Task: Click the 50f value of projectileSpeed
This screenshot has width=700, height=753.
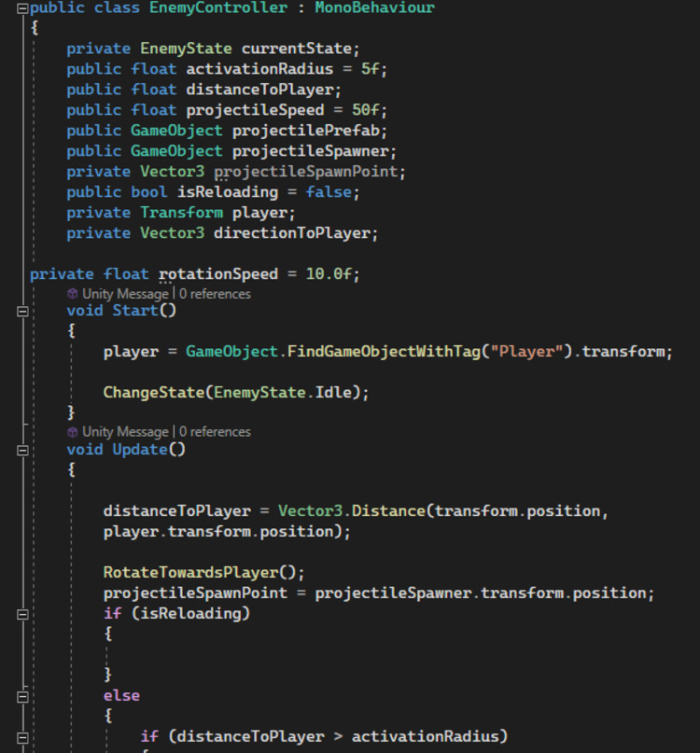Action: [x=366, y=110]
